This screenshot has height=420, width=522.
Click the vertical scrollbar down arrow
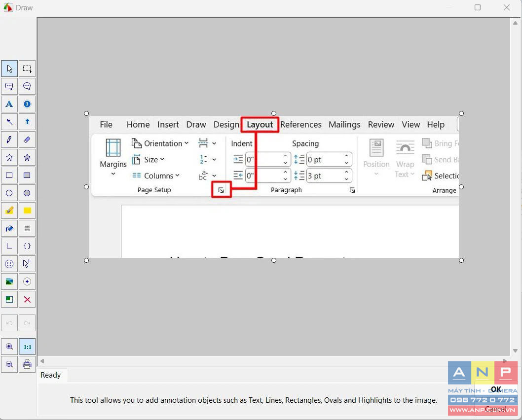[x=515, y=351]
